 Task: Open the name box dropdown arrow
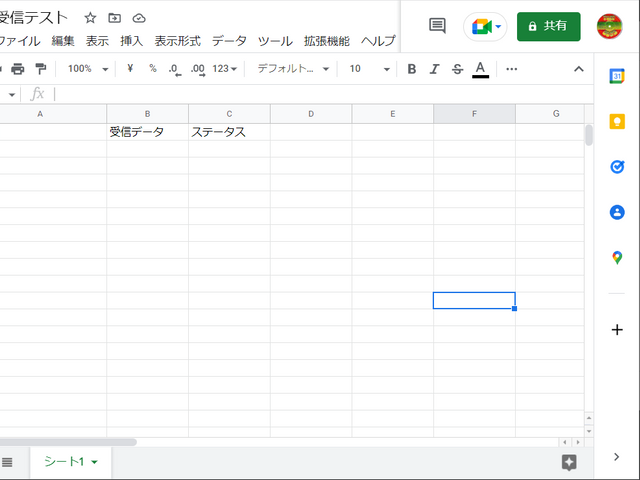pyautogui.click(x=12, y=95)
